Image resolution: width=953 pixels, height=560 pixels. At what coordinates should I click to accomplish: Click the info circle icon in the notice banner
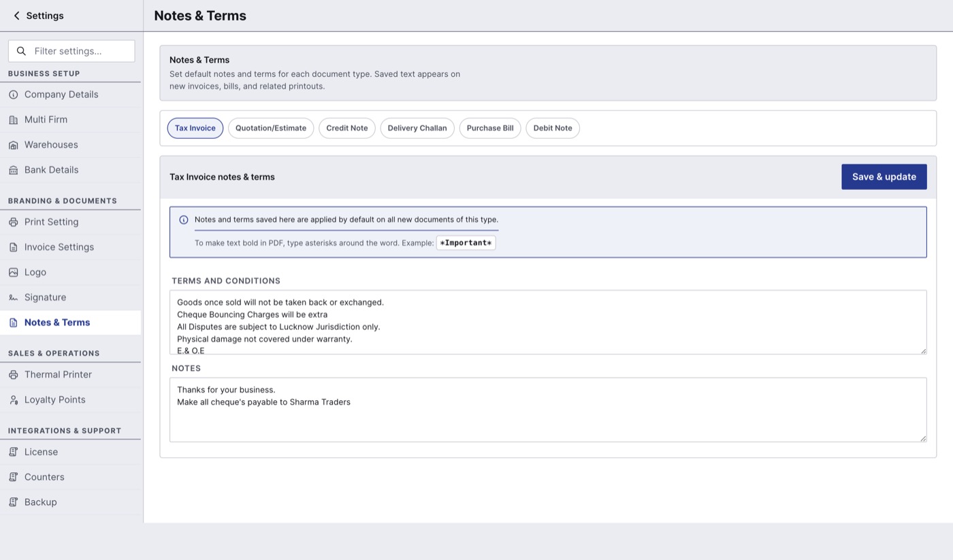(184, 220)
